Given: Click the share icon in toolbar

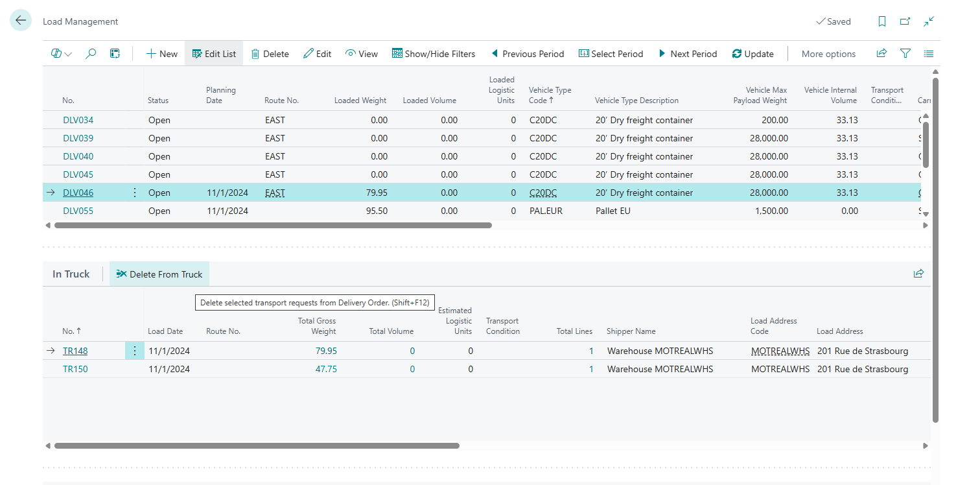Looking at the screenshot, I should click(x=881, y=54).
